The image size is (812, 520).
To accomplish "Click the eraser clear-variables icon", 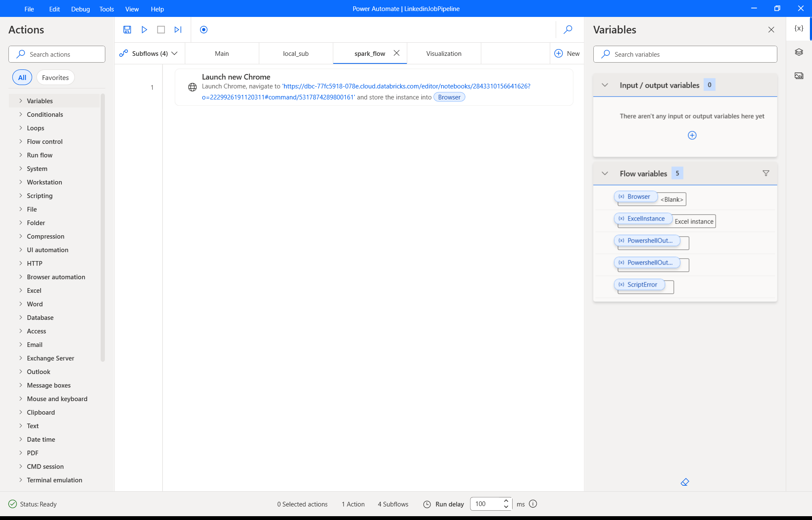I will pyautogui.click(x=685, y=482).
